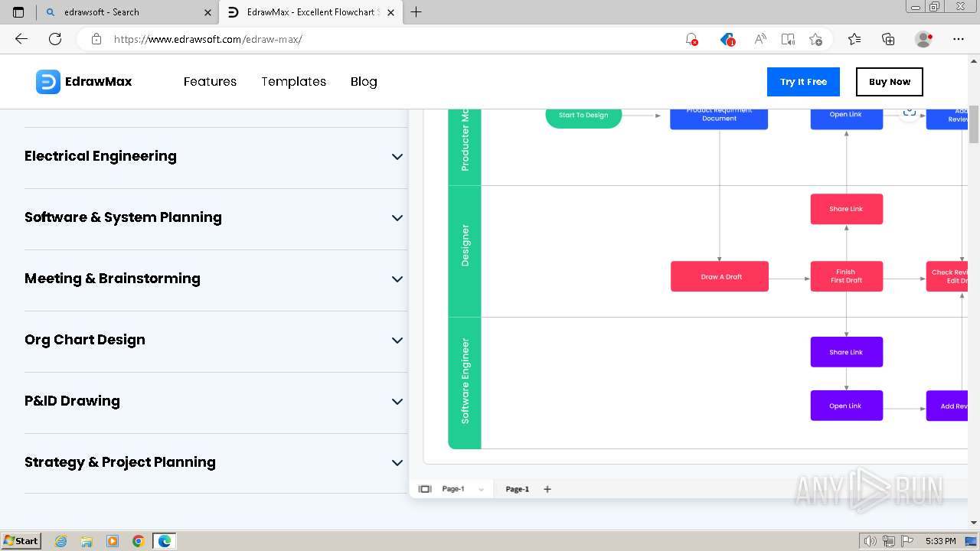Open the Features menu
980x551 pixels.
tap(210, 81)
